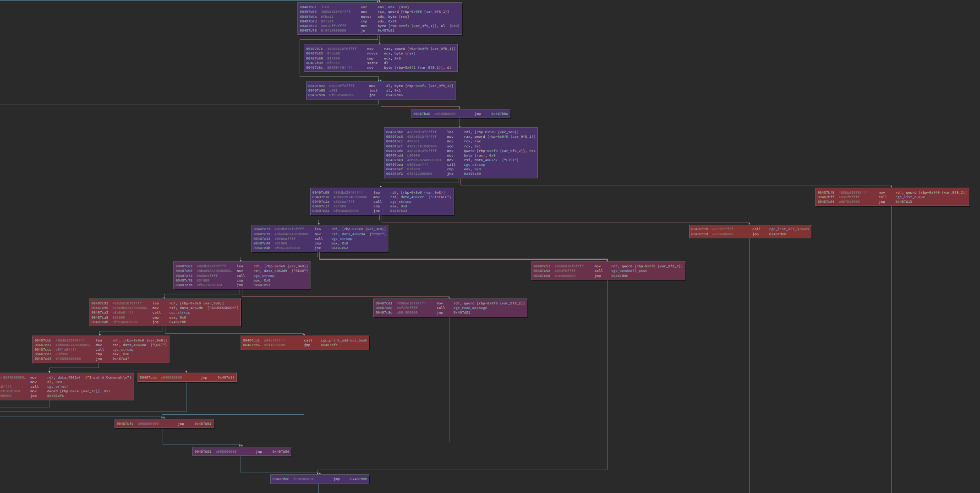Click data_4082cc data reference
Viewport: 980px width, 493px height.
coord(412,197)
